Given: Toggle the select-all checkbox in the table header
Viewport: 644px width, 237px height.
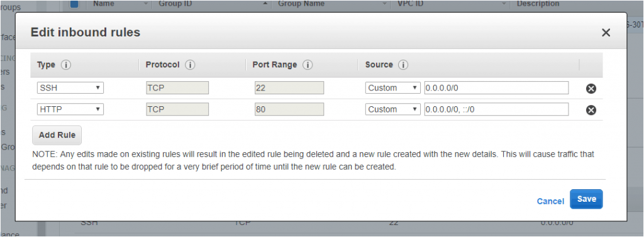Looking at the screenshot, I should 74,4.
